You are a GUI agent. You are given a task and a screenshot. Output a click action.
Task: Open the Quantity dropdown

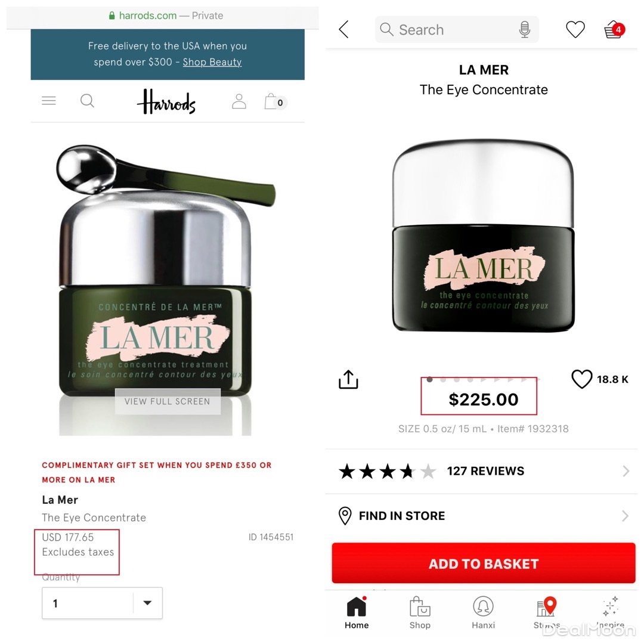pos(103,603)
